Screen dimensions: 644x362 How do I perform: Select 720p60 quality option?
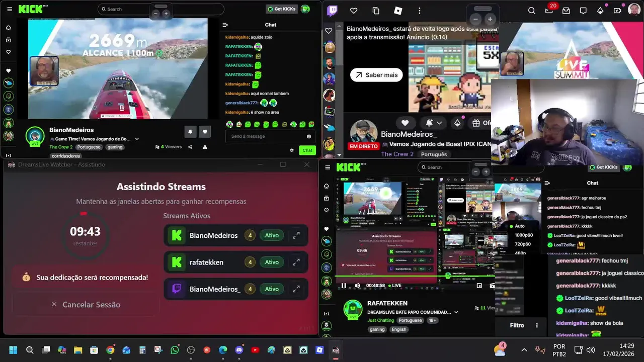point(523,244)
